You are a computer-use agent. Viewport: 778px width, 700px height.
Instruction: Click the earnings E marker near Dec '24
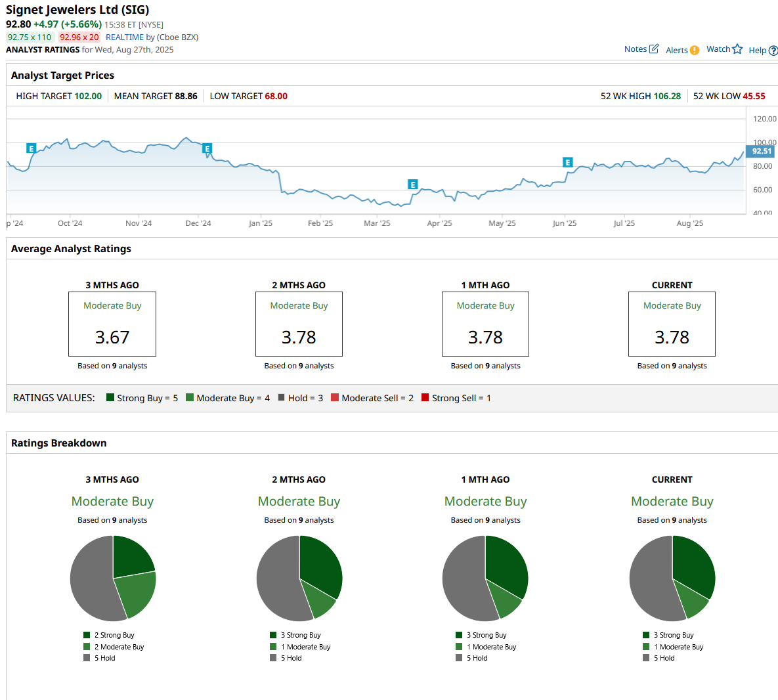[x=207, y=148]
